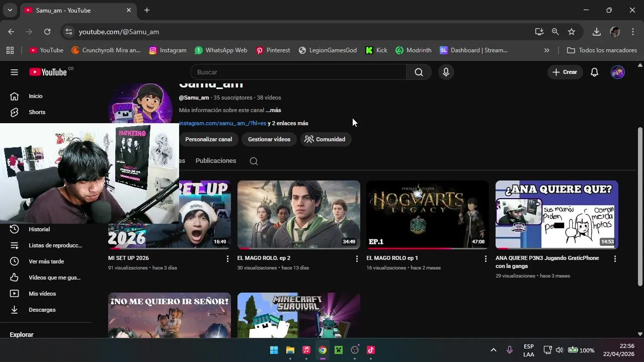Image resolution: width=644 pixels, height=362 pixels.
Task: Show hidden system tray icons chevron
Action: [x=494, y=350]
